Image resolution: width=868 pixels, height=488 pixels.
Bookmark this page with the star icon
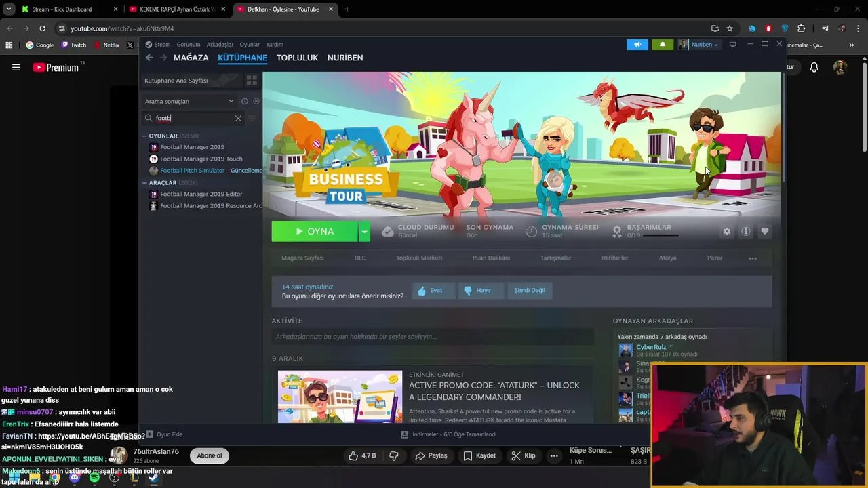point(730,28)
